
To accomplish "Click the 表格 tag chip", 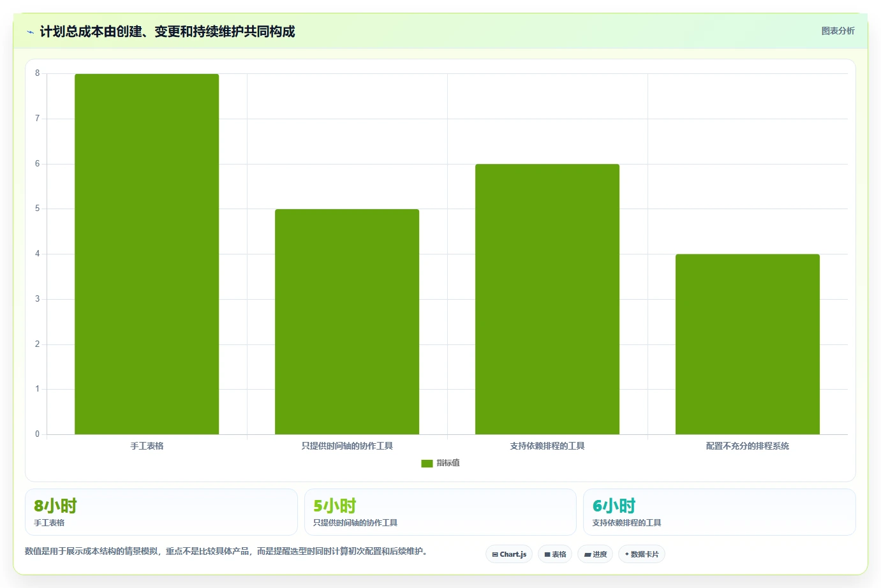I will pos(555,554).
